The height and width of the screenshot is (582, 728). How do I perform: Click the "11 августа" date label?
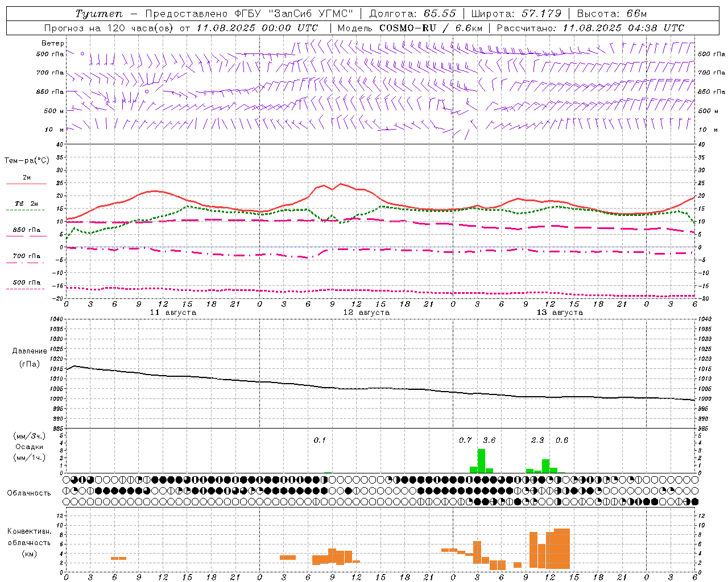pos(173,313)
